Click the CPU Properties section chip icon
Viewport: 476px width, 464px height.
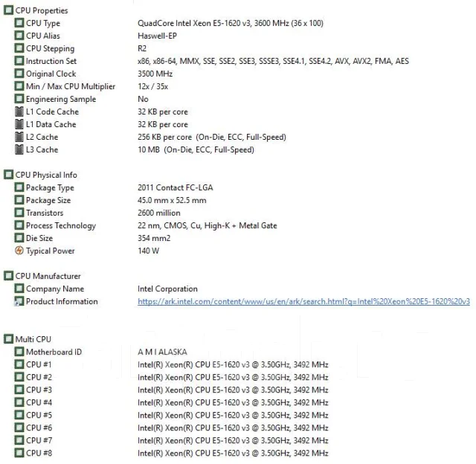(x=8, y=10)
